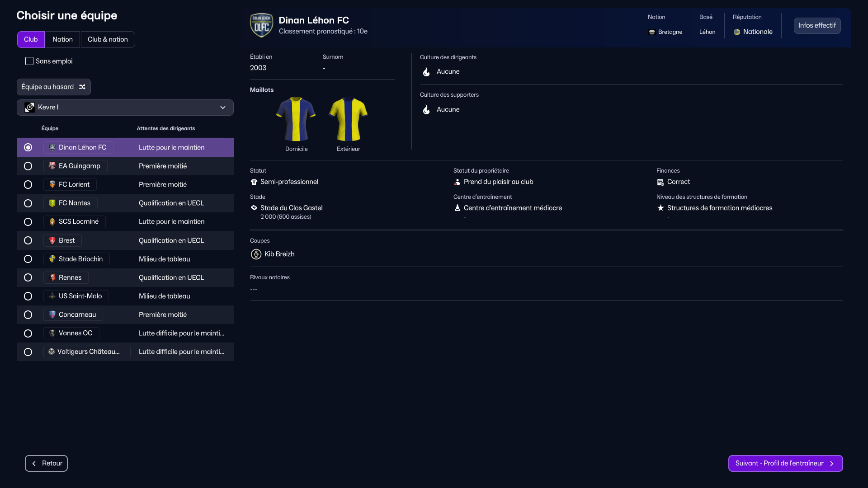Switch to the Nation tab
The image size is (868, 488).
[62, 39]
